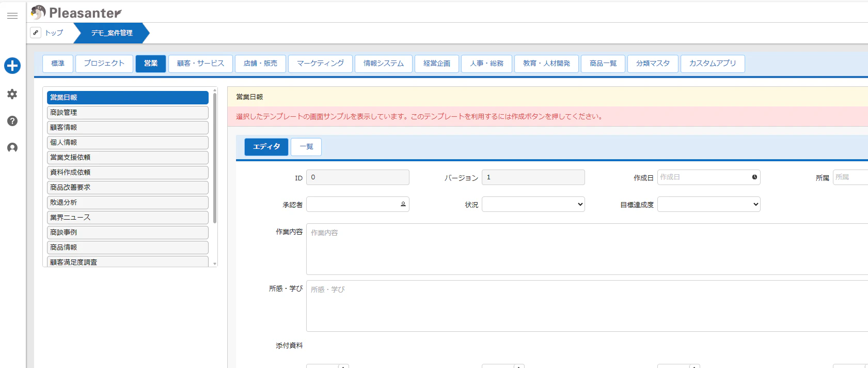Viewport: 868px width, 368px height.
Task: Select the カスタムアプリ category tab
Action: 712,64
